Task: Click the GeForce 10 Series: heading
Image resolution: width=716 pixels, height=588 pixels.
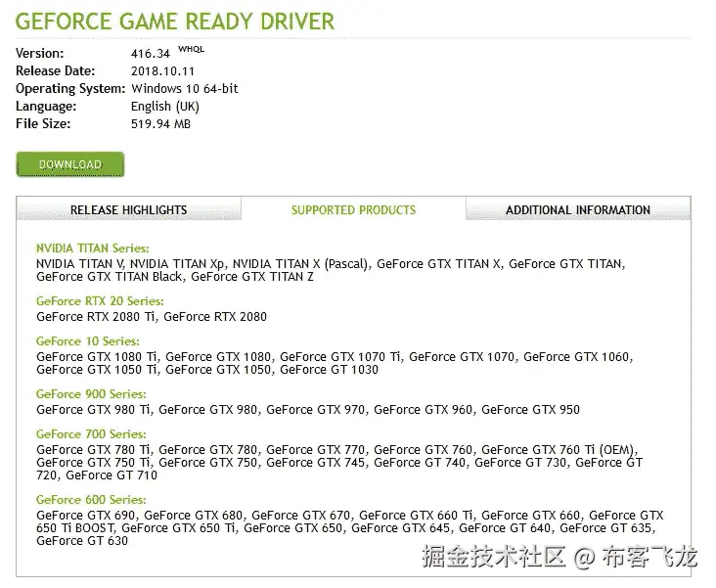Action: 88,341
